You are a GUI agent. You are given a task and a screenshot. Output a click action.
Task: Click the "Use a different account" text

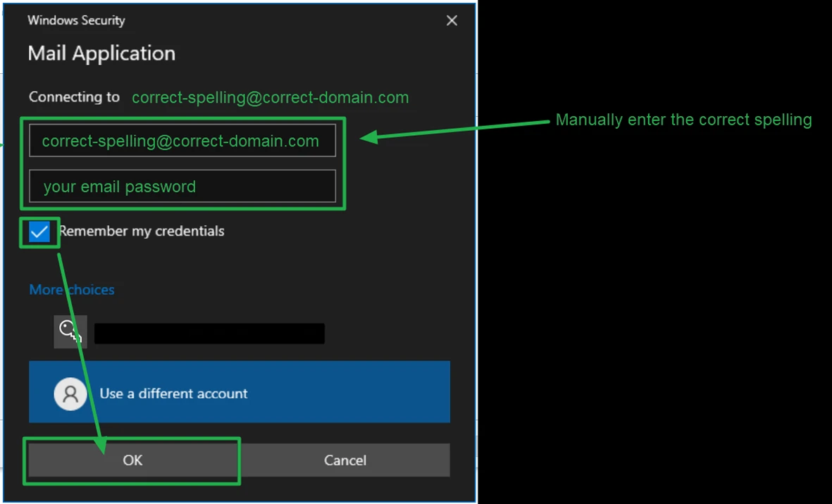pos(173,393)
